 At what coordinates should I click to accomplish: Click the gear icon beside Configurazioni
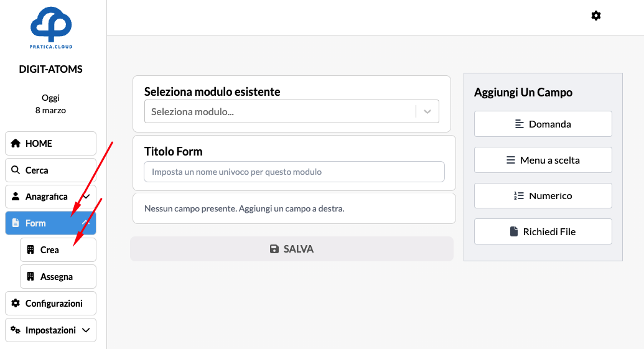pos(16,304)
